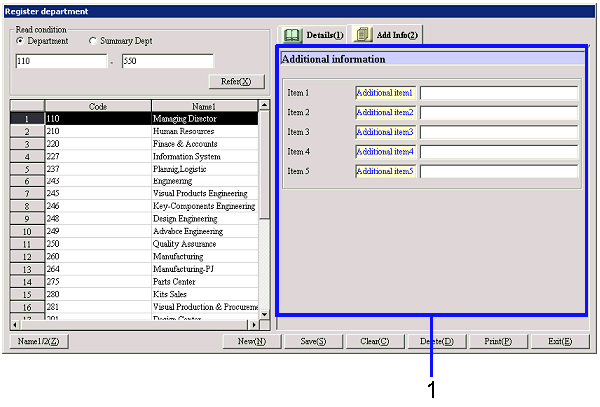
Task: Click the Item 5 additional info field
Action: coord(498,171)
